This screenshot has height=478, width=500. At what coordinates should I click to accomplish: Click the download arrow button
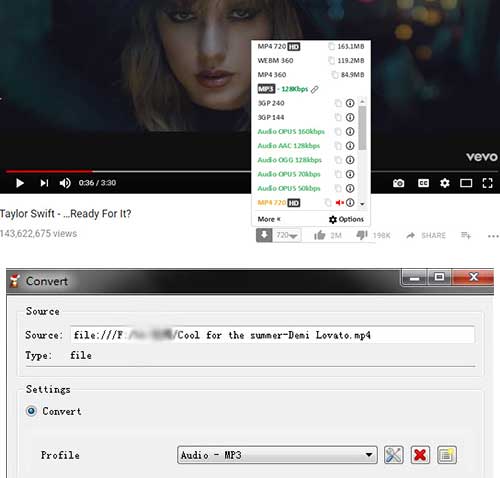point(264,235)
